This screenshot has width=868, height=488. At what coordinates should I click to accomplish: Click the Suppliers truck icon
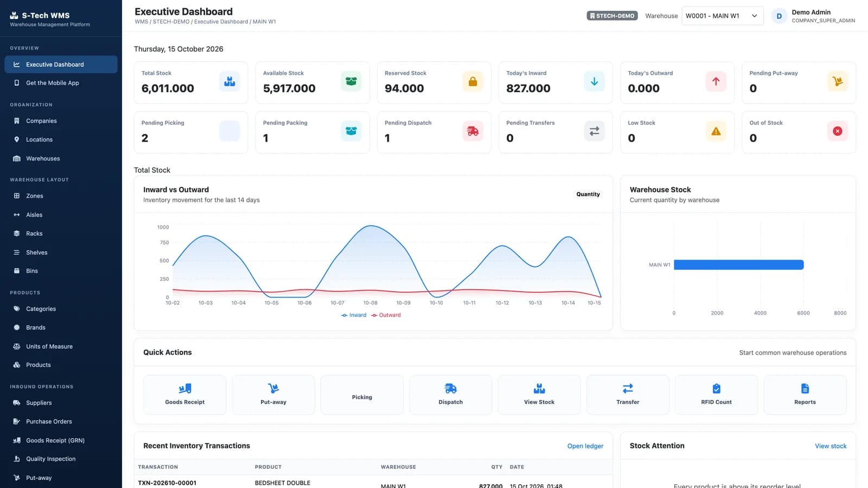coord(17,403)
